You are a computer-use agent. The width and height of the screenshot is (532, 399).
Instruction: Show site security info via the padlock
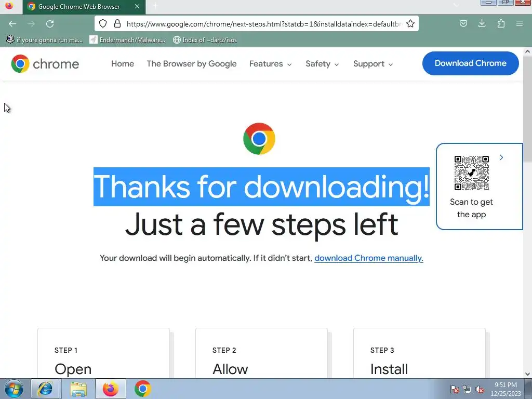(117, 23)
